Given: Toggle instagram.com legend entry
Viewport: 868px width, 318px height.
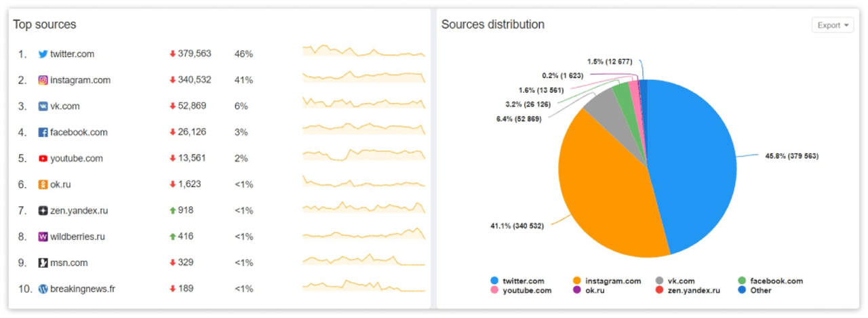Looking at the screenshot, I should pyautogui.click(x=612, y=281).
